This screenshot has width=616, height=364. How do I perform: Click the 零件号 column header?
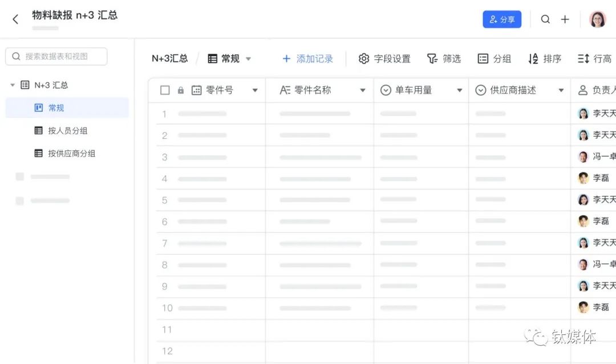[219, 90]
